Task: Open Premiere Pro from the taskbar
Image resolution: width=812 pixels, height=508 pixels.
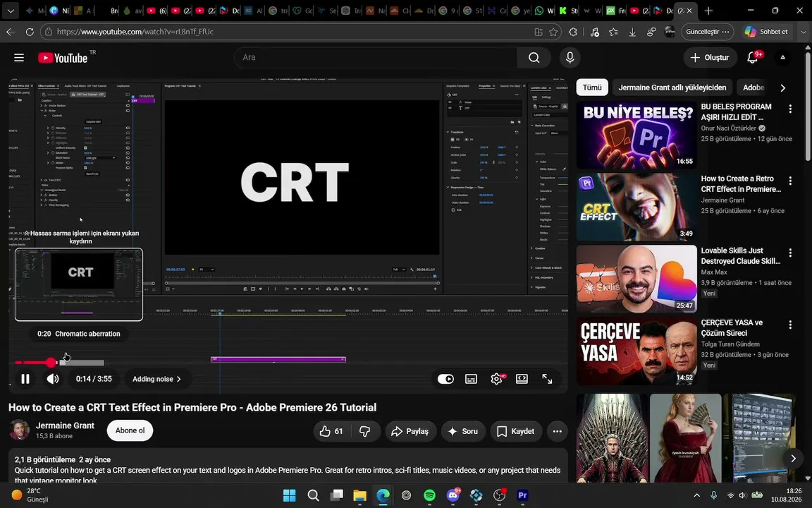Action: tap(522, 495)
